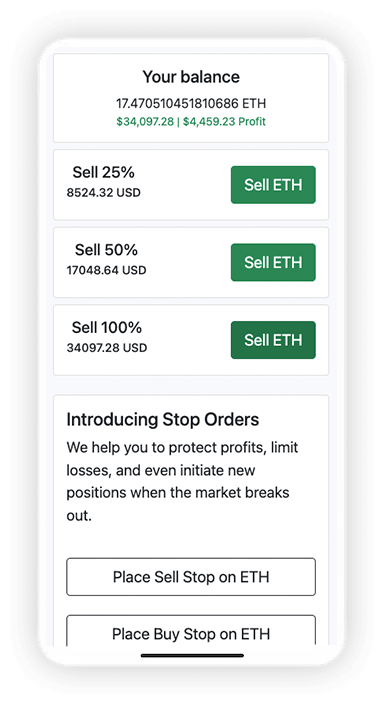
Task: Click the green $34,097.28 profit line
Action: (x=191, y=121)
